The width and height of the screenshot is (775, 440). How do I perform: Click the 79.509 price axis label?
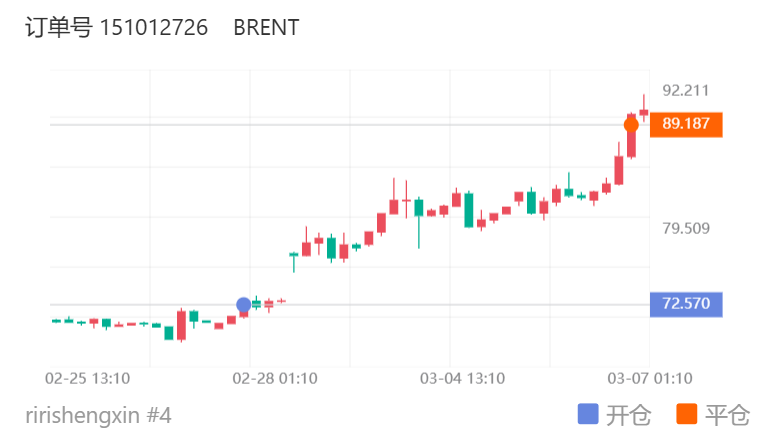(686, 228)
